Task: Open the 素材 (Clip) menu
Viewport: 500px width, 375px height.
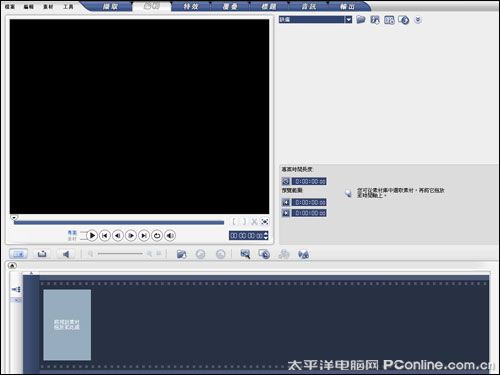Action: point(48,7)
